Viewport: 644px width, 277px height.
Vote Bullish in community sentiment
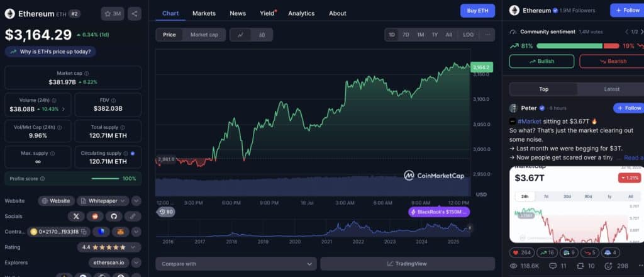click(541, 61)
